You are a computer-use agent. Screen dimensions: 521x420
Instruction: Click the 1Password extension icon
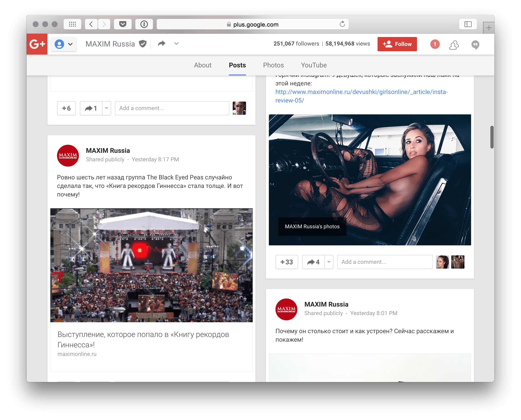coord(144,24)
